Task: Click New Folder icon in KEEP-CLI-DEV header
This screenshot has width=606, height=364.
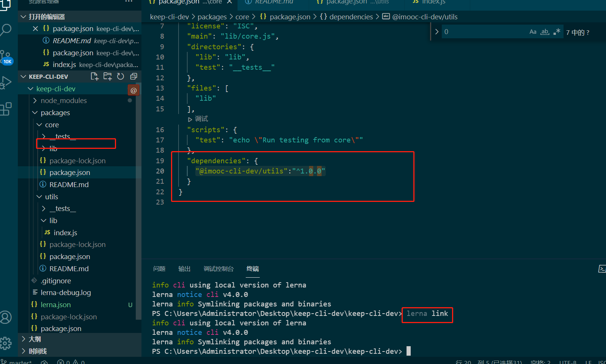Action: tap(108, 77)
